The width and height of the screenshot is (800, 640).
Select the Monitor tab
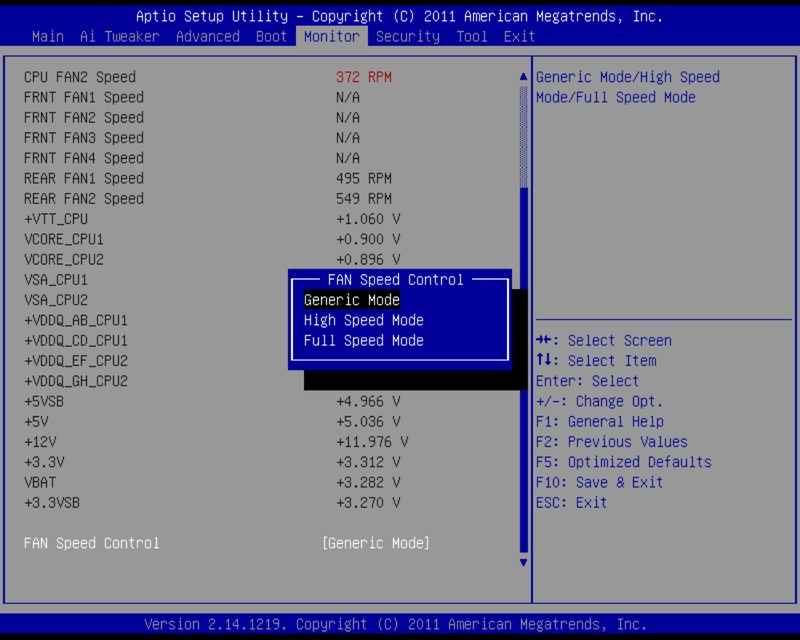(332, 36)
